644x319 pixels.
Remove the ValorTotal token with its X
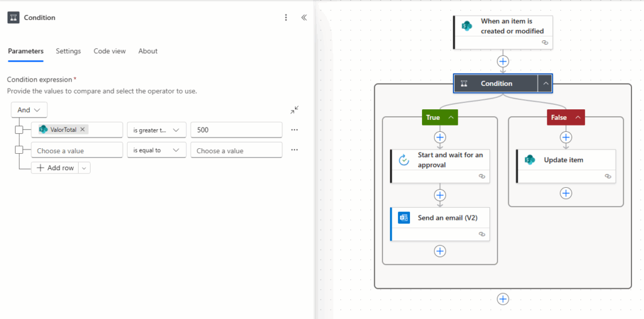82,129
